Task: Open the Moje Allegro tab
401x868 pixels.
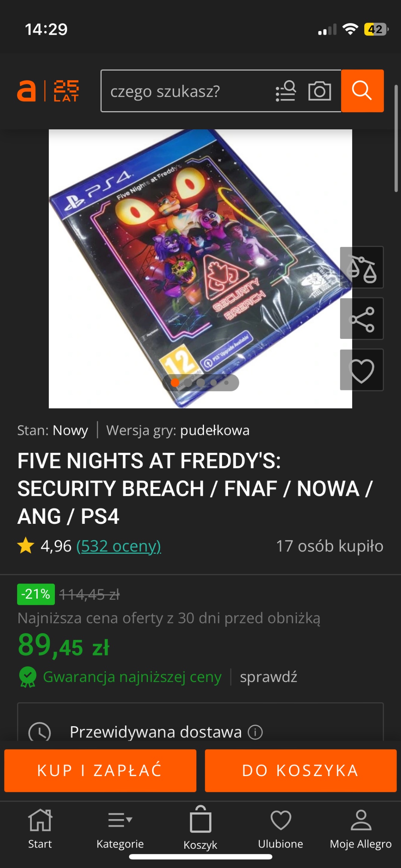Action: (361, 828)
